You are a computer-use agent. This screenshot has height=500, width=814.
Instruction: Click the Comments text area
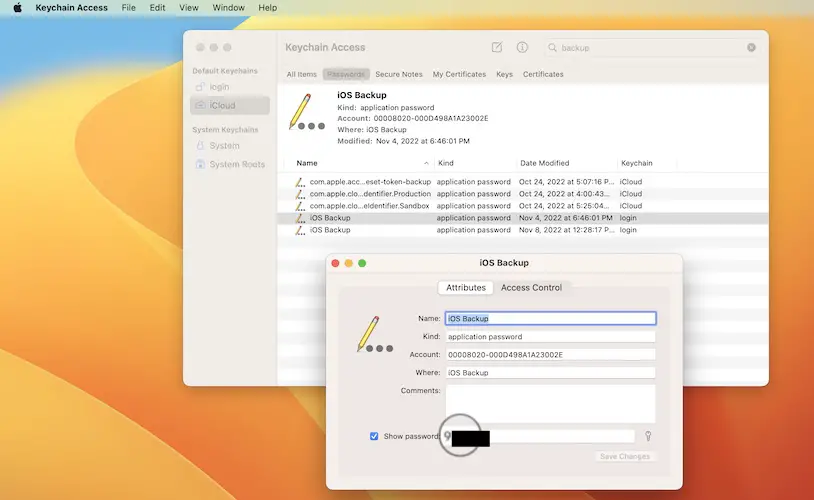(550, 404)
